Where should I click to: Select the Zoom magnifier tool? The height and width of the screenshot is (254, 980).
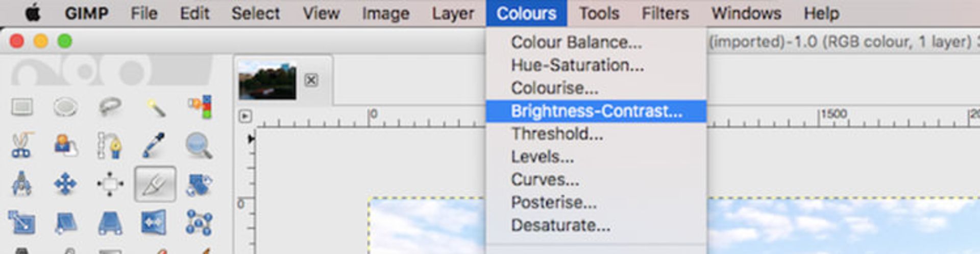click(x=199, y=146)
